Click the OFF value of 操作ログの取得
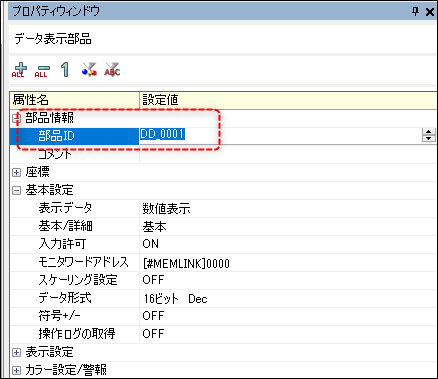Viewport: 438px width, 379px height. click(x=153, y=334)
